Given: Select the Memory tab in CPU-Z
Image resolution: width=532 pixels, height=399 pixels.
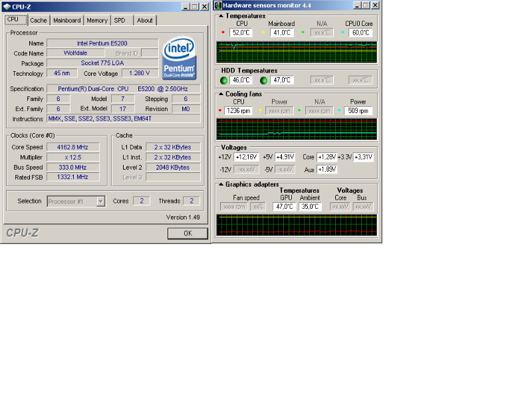Looking at the screenshot, I should click(x=97, y=21).
